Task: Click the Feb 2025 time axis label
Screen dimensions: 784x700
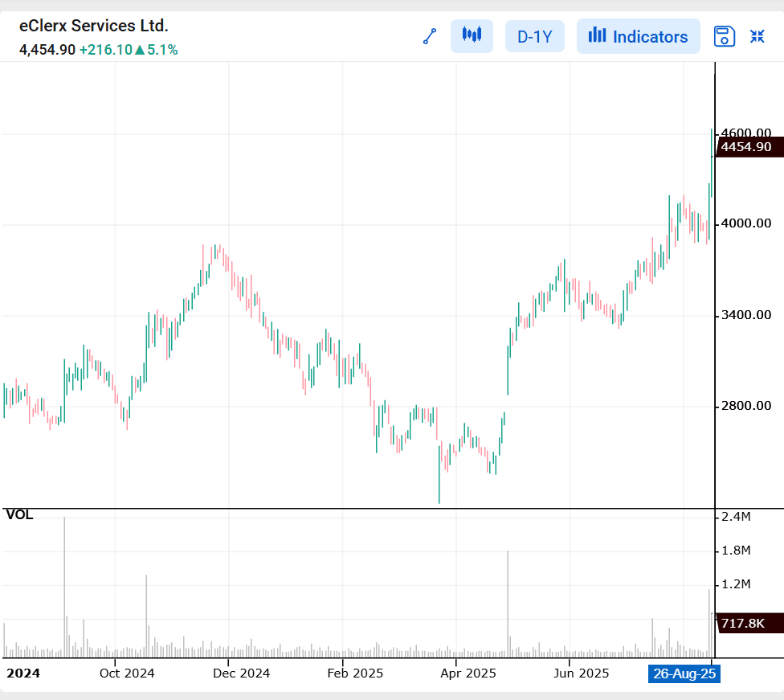Action: click(355, 673)
